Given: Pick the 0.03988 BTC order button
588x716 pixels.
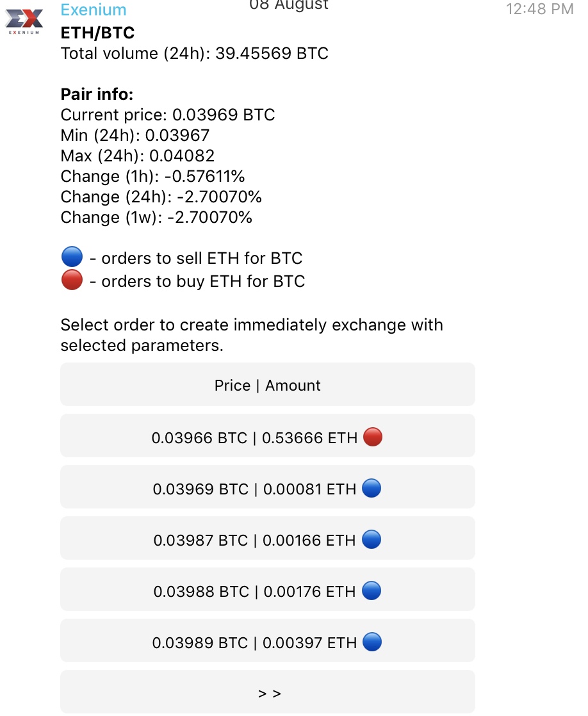Looking at the screenshot, I should 267,589.
